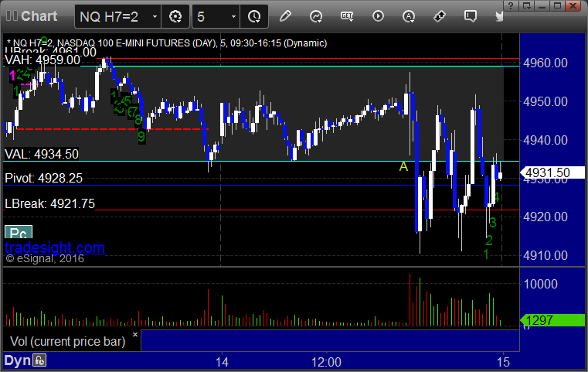Pop out the chart window icon
Screen dimensions: 588x372
point(526,5)
